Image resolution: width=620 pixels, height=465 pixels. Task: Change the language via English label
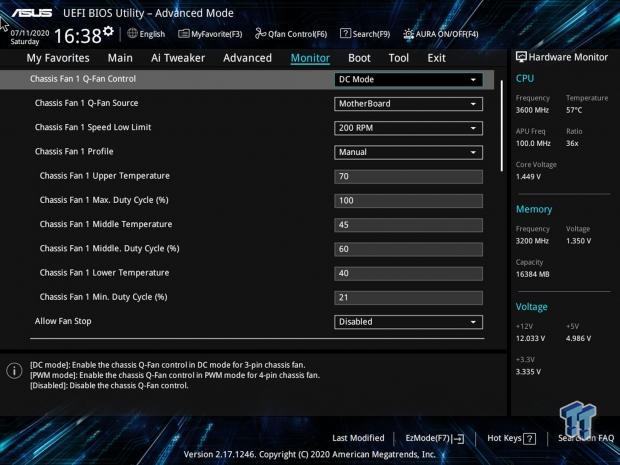(152, 34)
